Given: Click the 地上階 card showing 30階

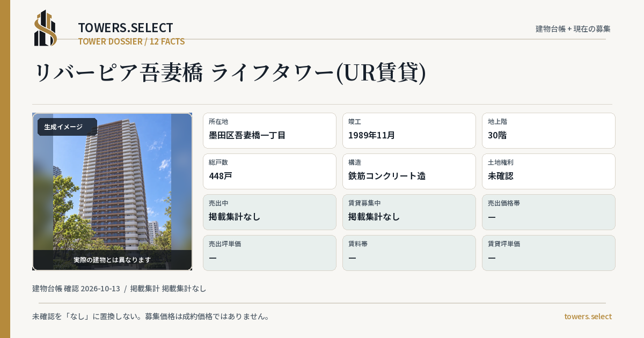Looking at the screenshot, I should tap(548, 130).
